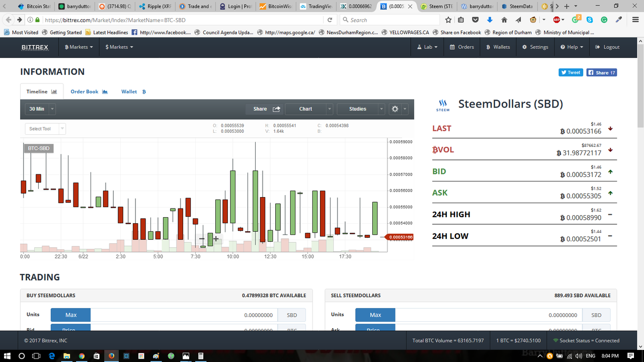The image size is (644, 362).
Task: Click the BVOL value 31.98772117
Action: 579,153
